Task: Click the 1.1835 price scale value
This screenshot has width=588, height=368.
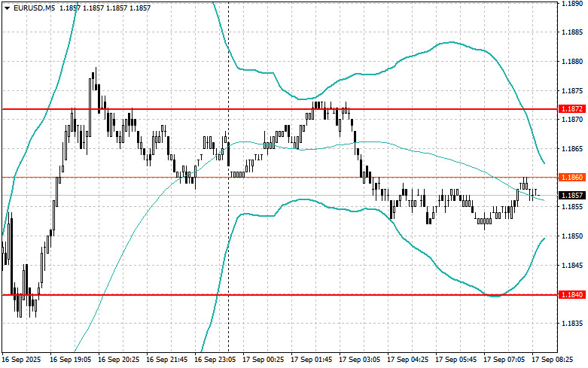Action: [x=572, y=324]
